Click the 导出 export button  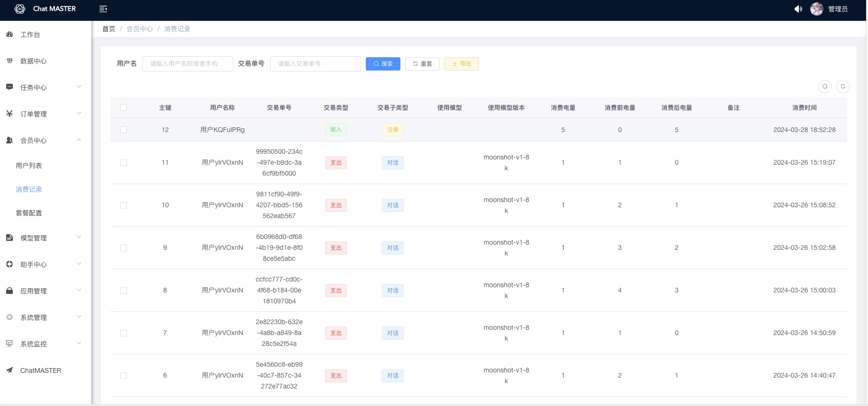(x=461, y=64)
